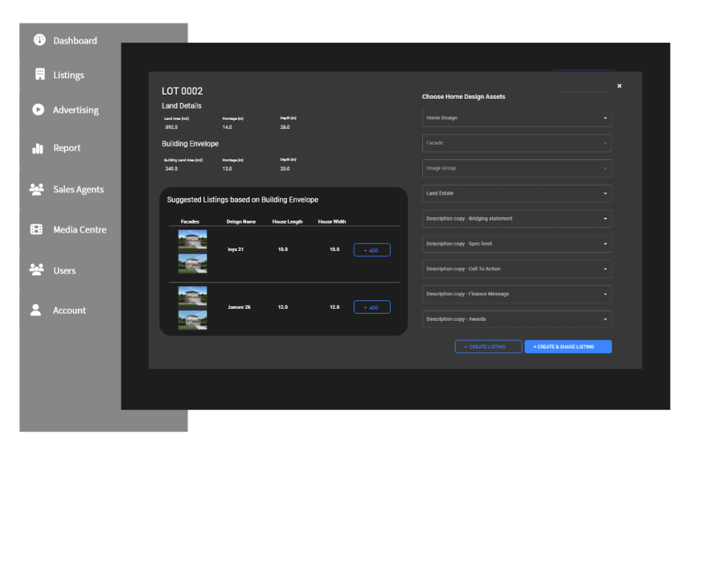
Task: Select Description copy Finance Message dropdown
Action: tap(516, 294)
